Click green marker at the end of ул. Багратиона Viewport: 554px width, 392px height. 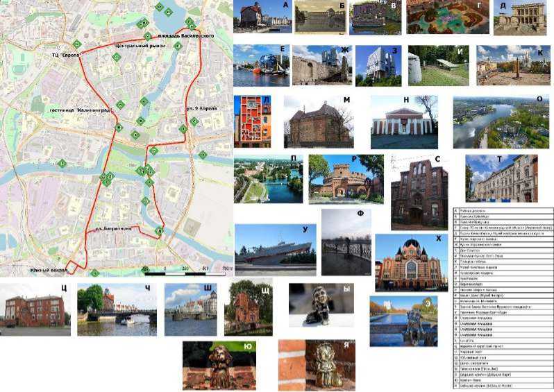click(x=160, y=231)
